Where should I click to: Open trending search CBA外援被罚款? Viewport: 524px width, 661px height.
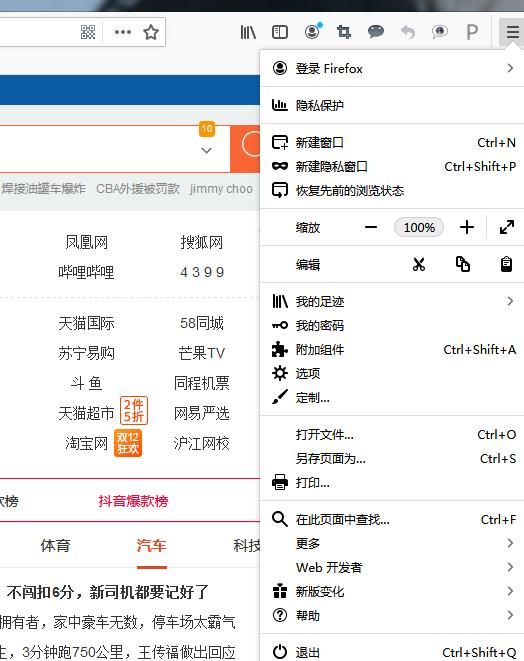(138, 188)
